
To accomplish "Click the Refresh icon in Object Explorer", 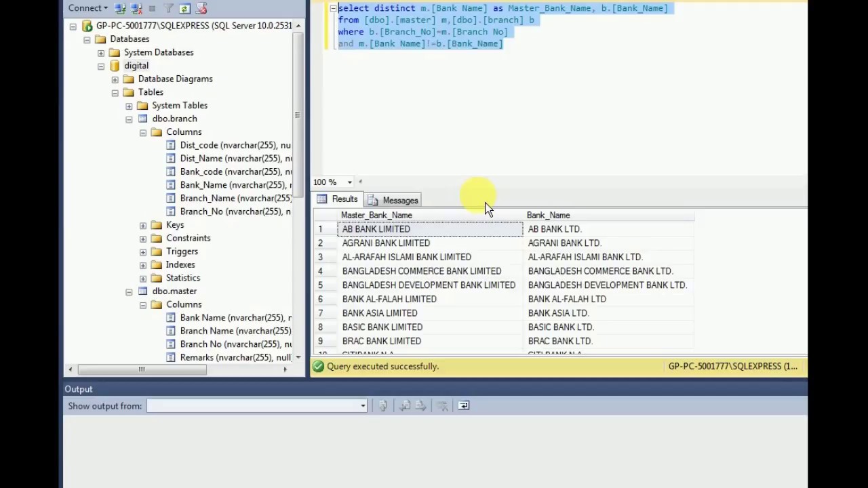I will tap(184, 8).
